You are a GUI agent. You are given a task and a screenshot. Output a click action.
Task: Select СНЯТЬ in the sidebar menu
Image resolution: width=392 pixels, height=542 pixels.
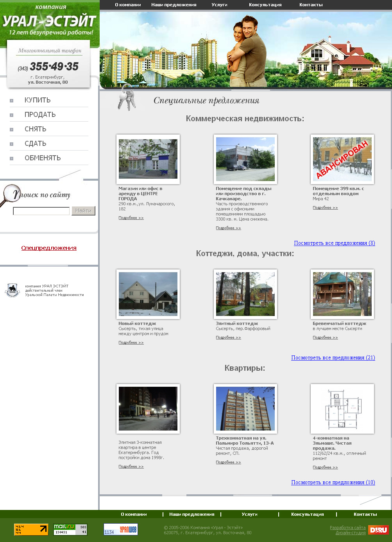(x=36, y=129)
